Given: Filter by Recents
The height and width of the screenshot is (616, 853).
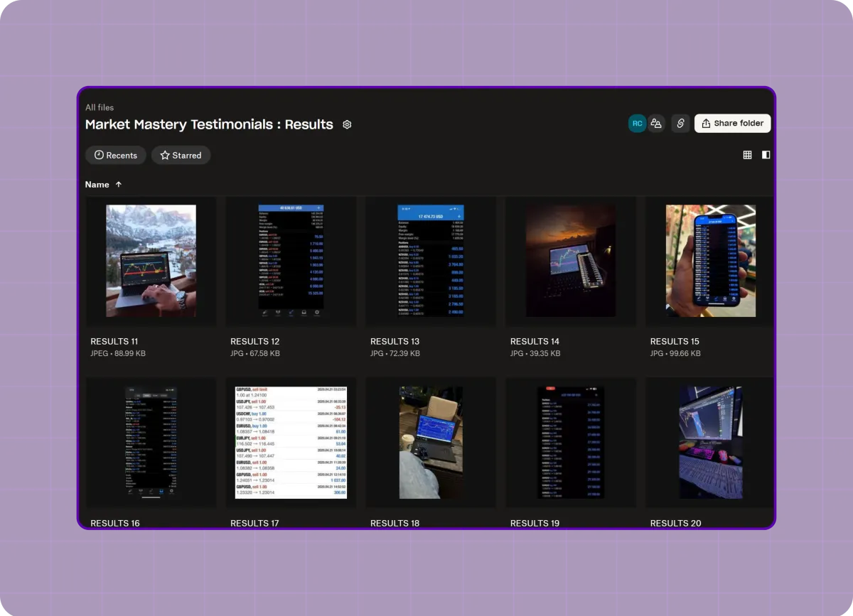Looking at the screenshot, I should click(x=116, y=155).
